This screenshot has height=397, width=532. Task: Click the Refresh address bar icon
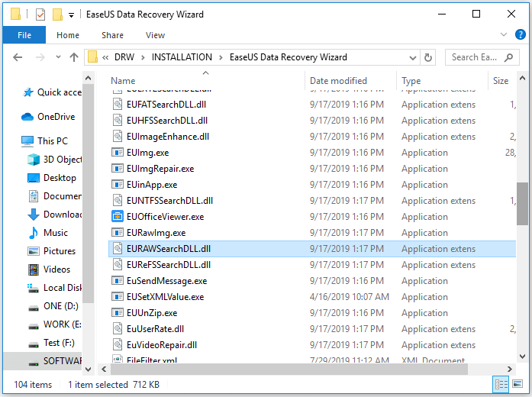click(429, 57)
